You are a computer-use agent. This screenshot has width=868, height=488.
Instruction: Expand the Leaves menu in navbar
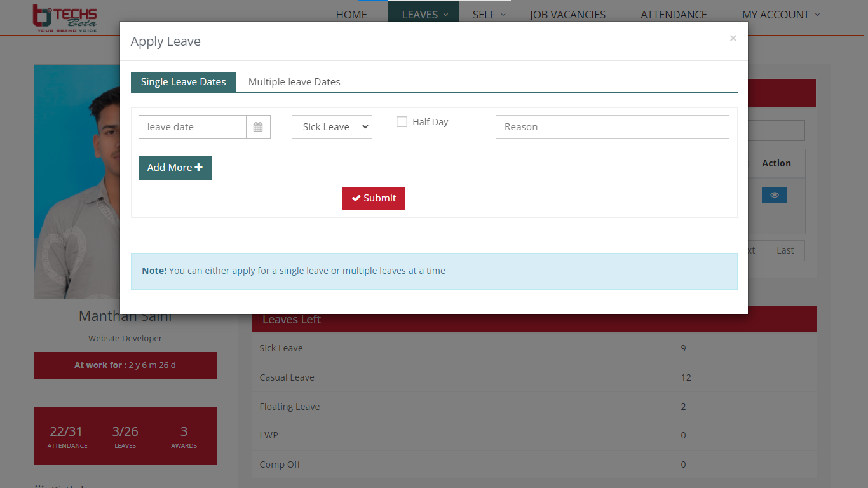point(423,14)
